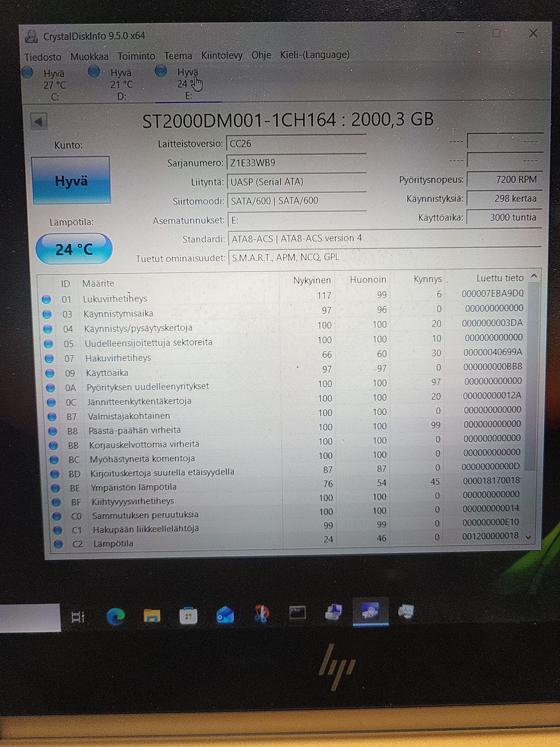Open the Muokkaa menu
Viewport: 560px width, 747px height.
click(89, 57)
